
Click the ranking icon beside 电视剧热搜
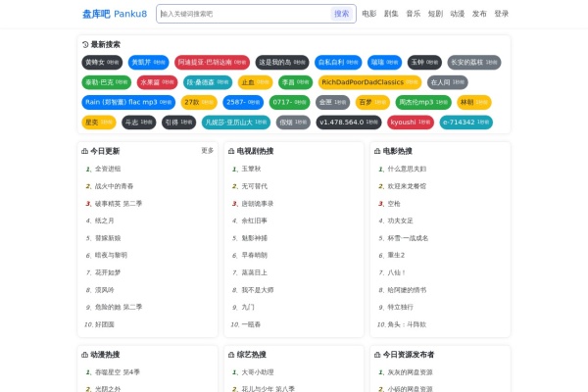[231, 151]
